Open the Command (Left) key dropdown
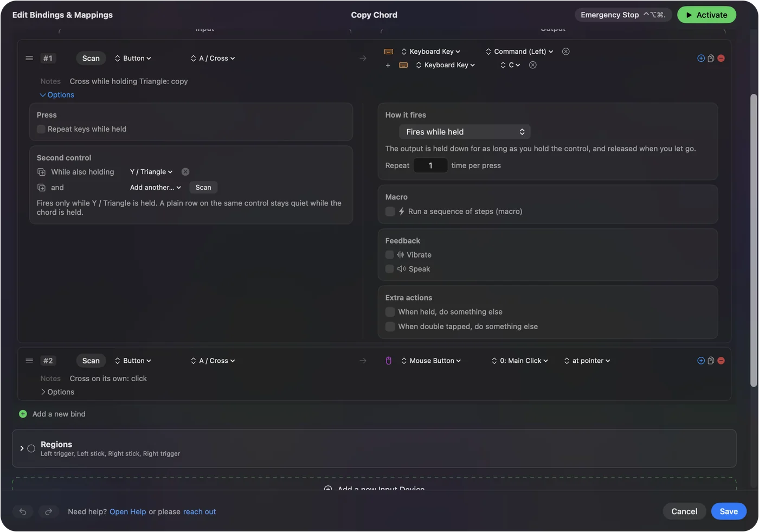The height and width of the screenshot is (532, 759). click(519, 52)
